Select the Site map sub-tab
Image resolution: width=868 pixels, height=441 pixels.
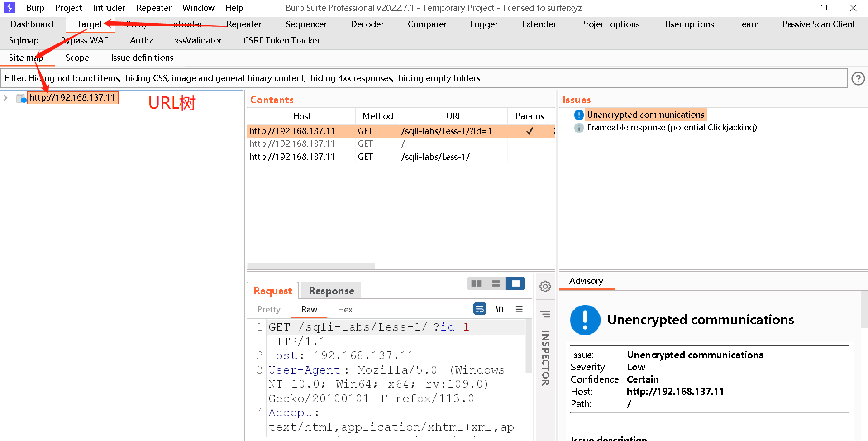(26, 58)
